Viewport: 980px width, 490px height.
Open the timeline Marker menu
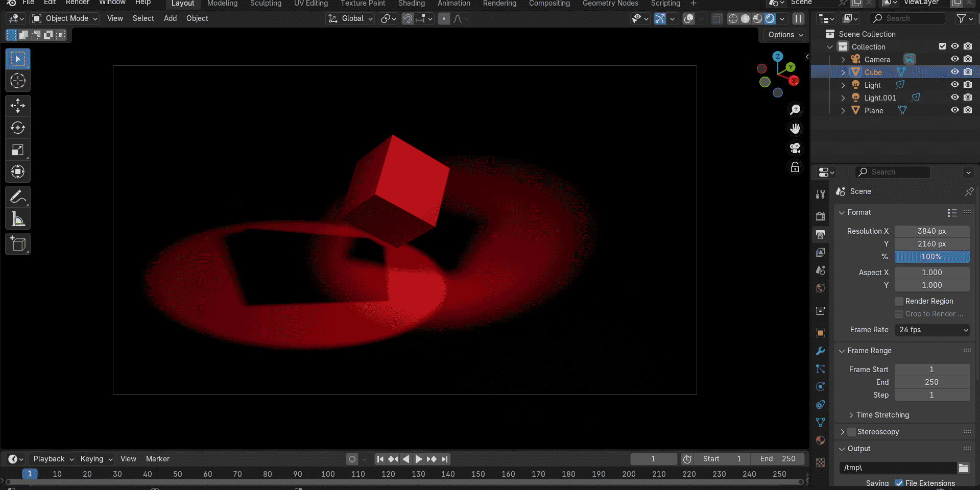(157, 459)
